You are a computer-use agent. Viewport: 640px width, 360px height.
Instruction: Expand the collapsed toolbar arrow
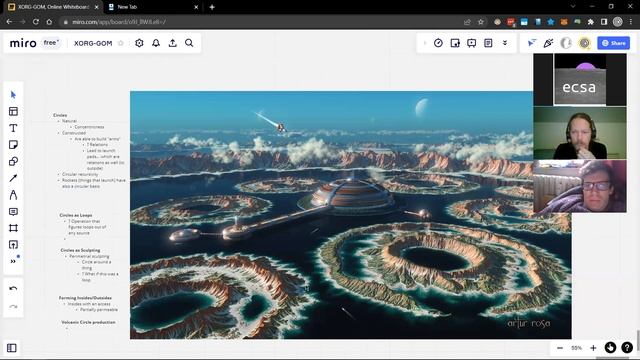click(425, 43)
